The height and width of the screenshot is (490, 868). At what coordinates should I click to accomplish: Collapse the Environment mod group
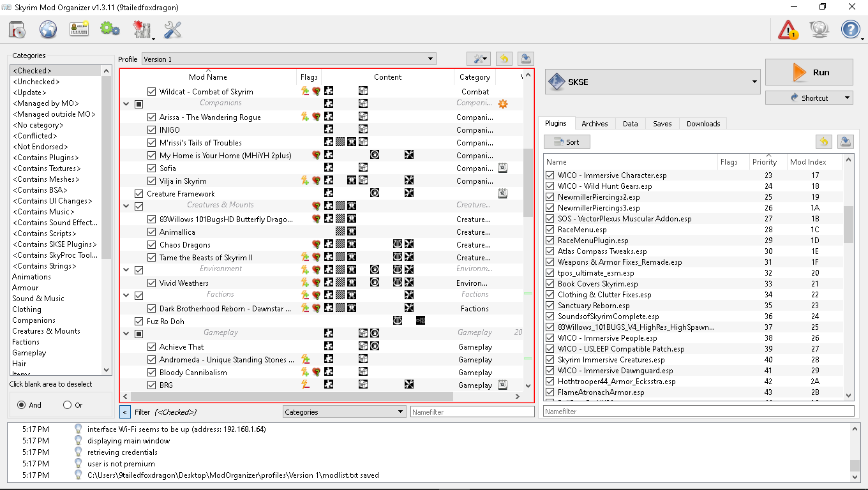click(126, 269)
